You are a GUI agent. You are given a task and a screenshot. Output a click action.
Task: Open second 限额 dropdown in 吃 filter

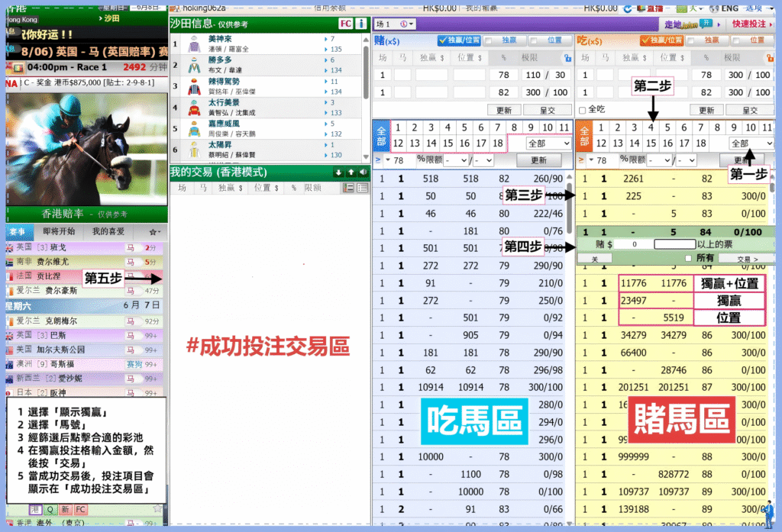coord(687,160)
